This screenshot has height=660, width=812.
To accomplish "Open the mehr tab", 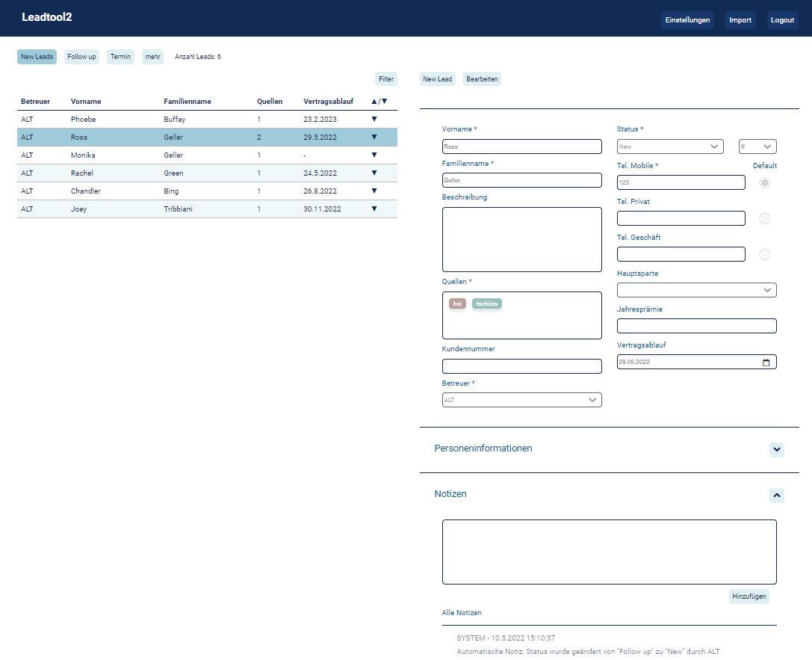I will click(x=153, y=57).
